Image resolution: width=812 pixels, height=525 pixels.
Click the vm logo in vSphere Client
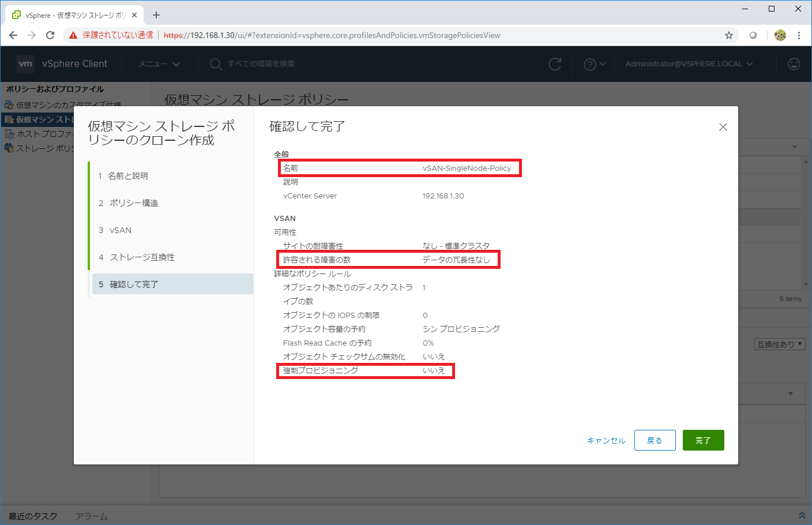tap(25, 63)
